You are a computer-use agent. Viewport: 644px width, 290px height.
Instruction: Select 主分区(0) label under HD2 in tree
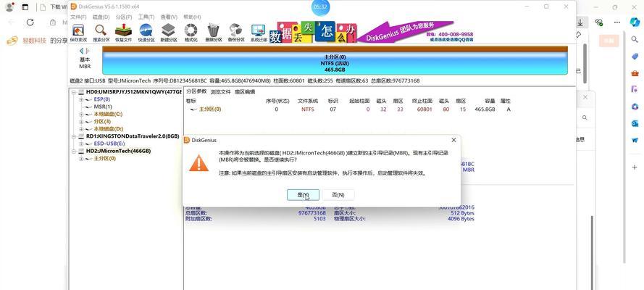tap(105, 159)
